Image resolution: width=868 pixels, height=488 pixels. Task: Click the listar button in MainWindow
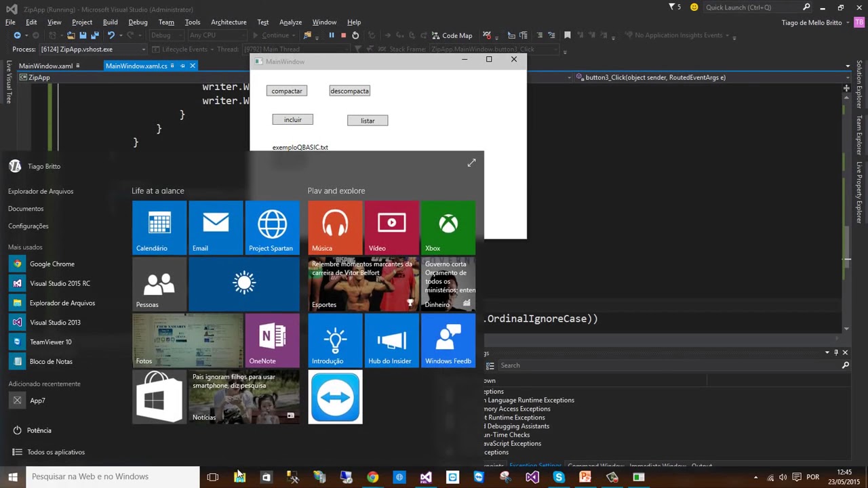(368, 121)
